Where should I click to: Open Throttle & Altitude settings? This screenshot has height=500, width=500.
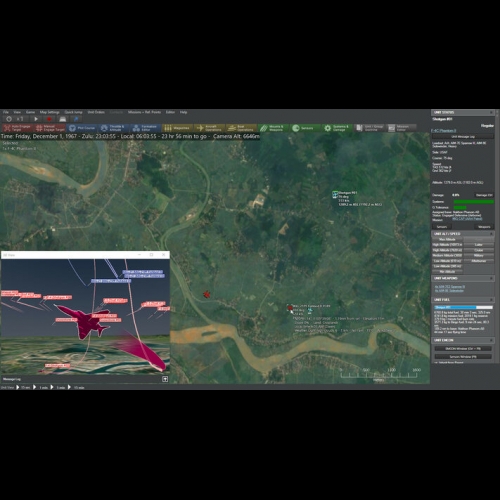[x=113, y=128]
